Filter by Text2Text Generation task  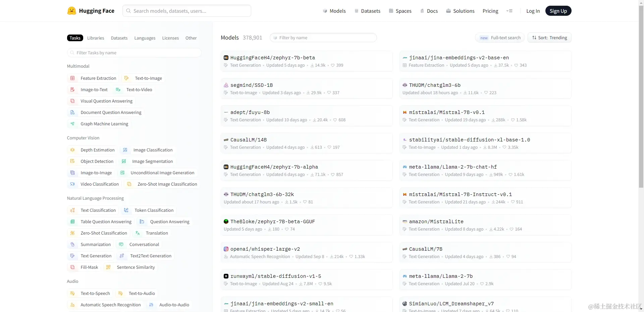(146, 256)
